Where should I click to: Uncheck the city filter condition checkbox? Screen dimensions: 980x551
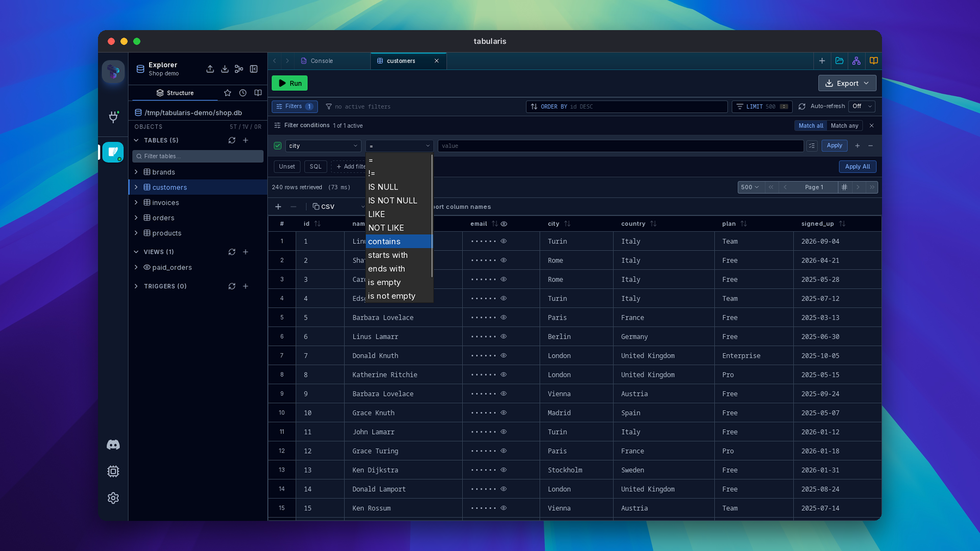(x=278, y=146)
